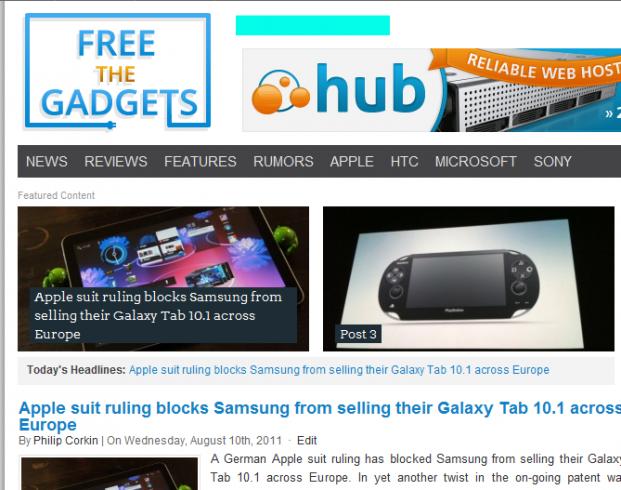Screen dimensions: 621x490
Task: Click the cyan color bar above the banner
Action: pos(313,25)
